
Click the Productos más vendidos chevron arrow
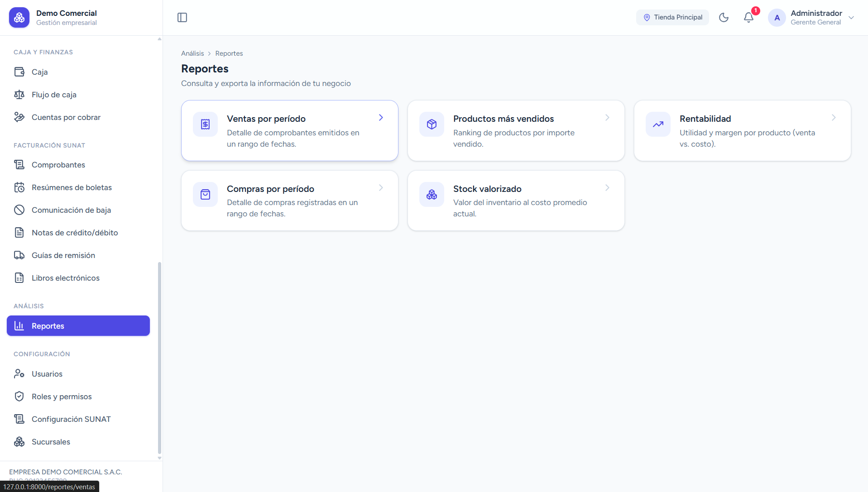pyautogui.click(x=607, y=118)
